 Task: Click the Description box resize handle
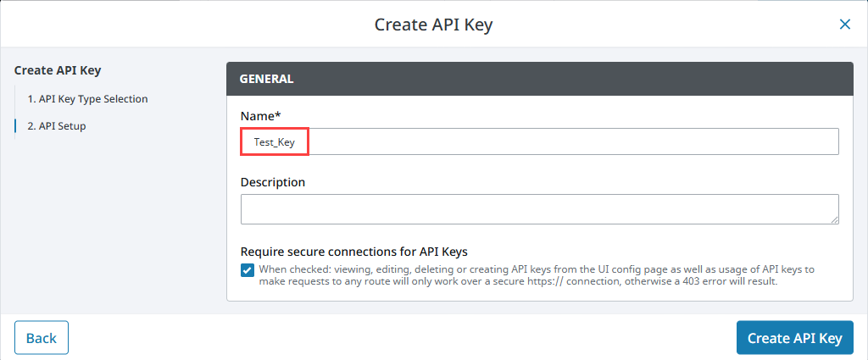tap(834, 219)
